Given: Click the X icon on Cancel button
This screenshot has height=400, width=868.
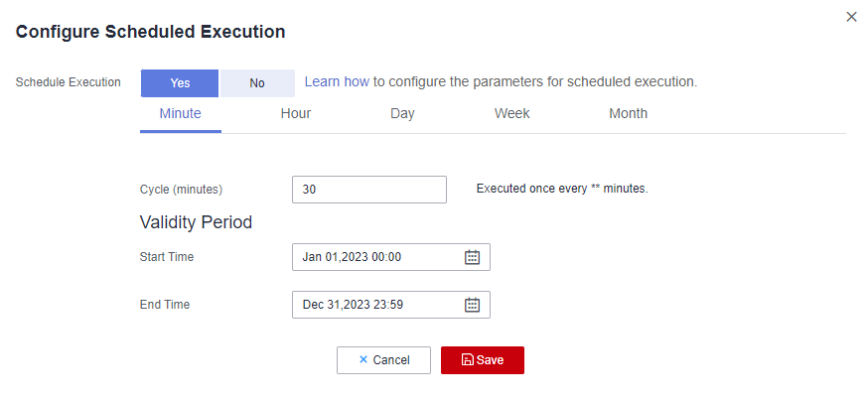Looking at the screenshot, I should click(363, 360).
